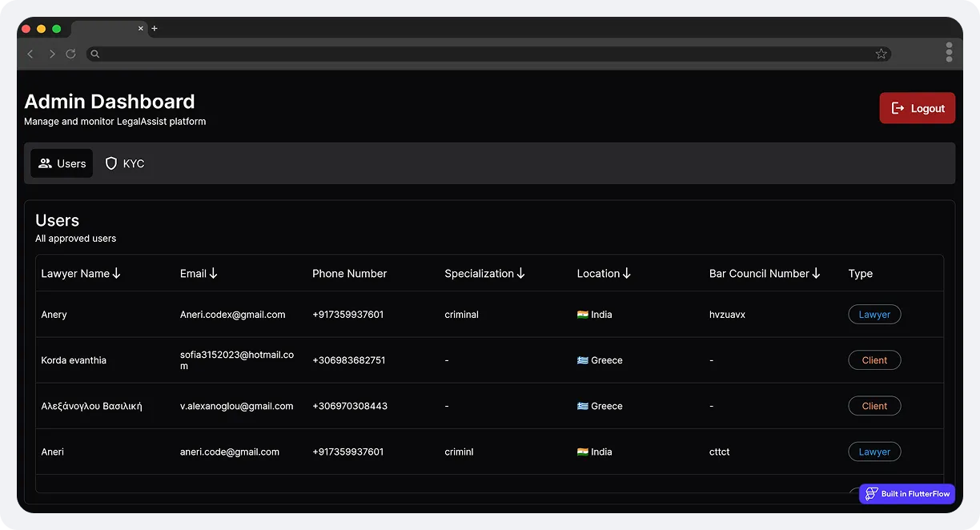Click the browser back arrow

30,54
